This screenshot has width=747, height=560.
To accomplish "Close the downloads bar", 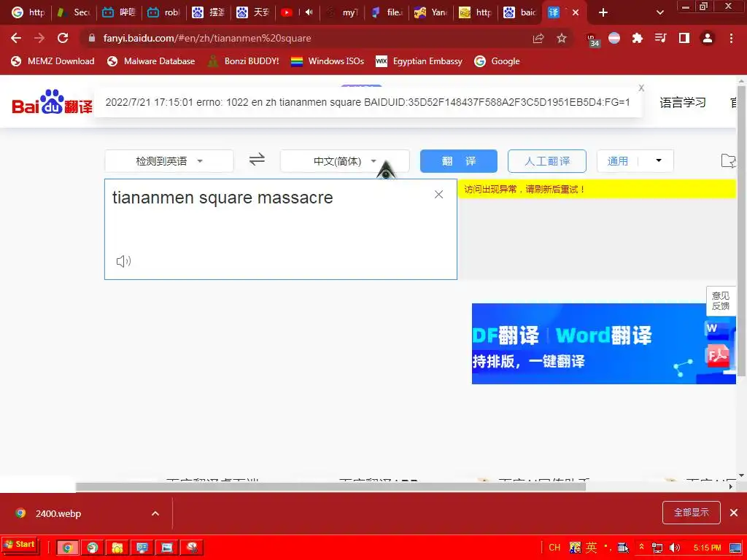I will point(734,513).
